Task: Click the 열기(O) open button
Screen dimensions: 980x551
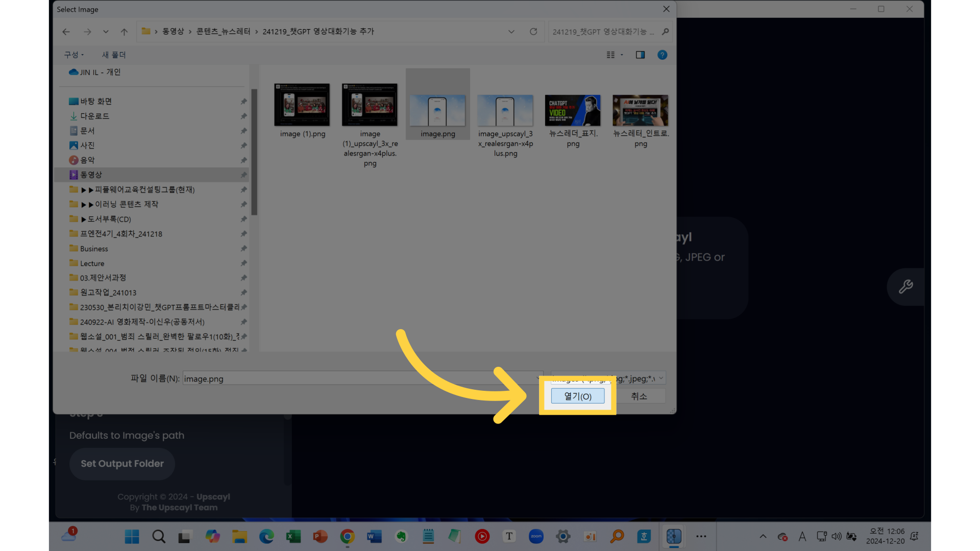Action: (x=577, y=396)
